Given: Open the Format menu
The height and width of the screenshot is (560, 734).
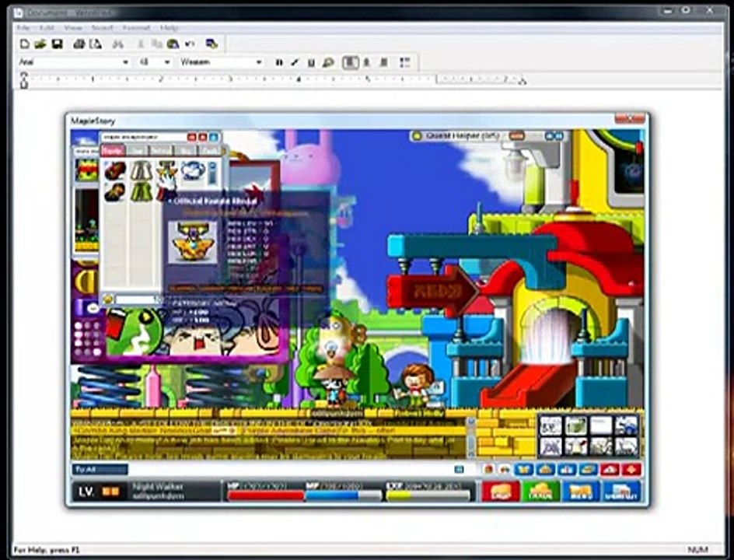Looking at the screenshot, I should (136, 28).
